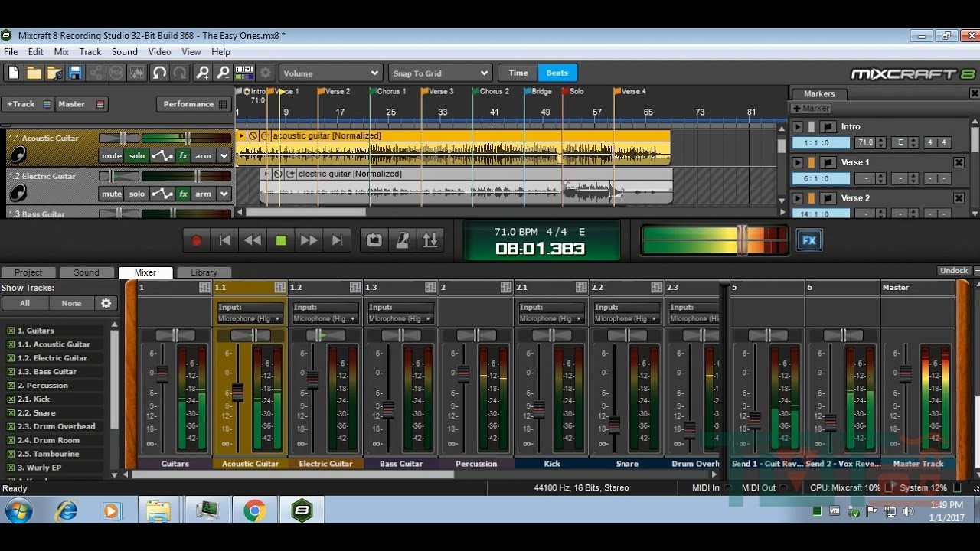Viewport: 980px width, 551px height.
Task: Click the +Track button
Action: coord(28,104)
